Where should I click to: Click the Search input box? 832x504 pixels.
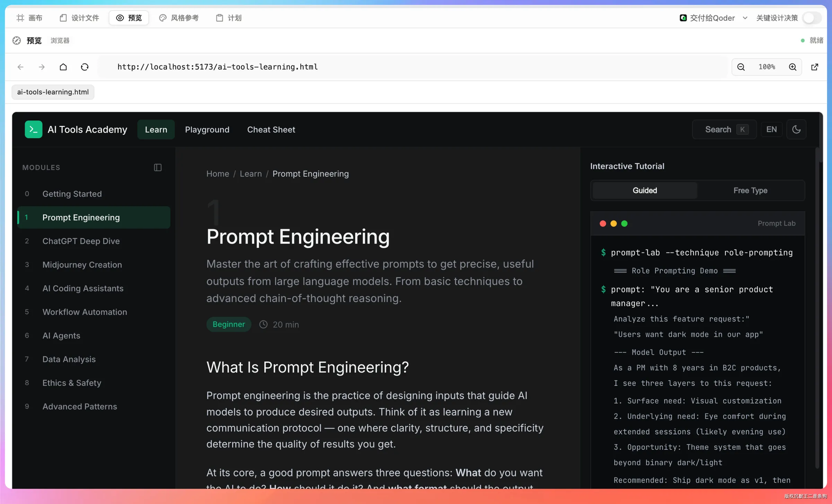724,130
